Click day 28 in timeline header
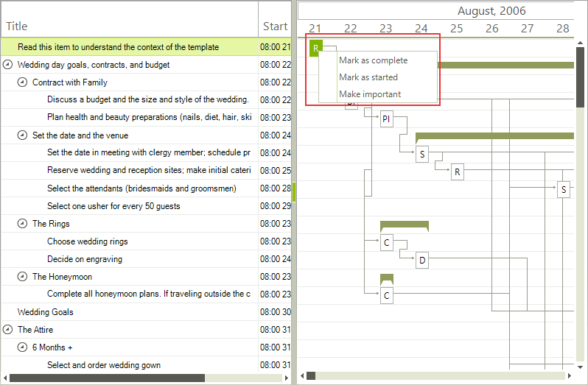This screenshot has width=588, height=385. (x=562, y=29)
